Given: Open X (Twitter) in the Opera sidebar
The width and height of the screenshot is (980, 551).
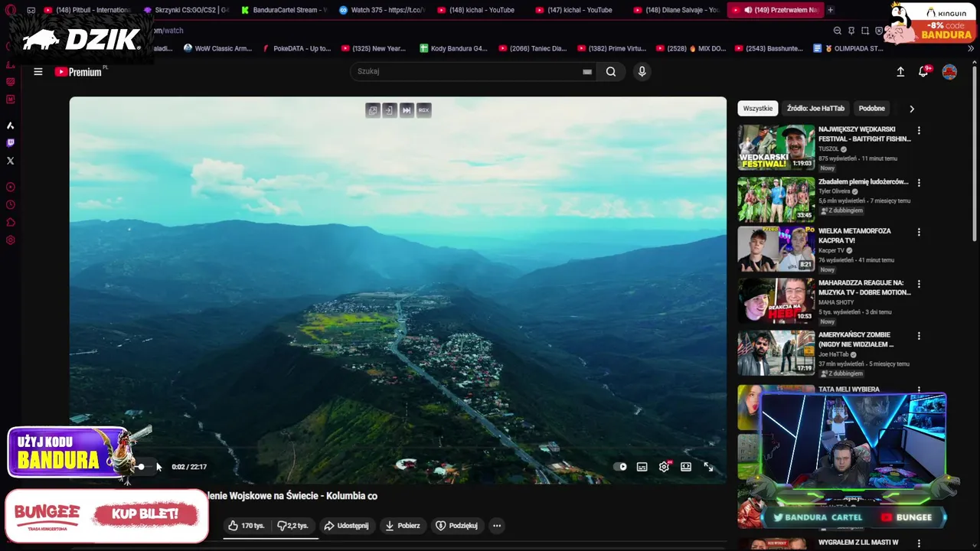Looking at the screenshot, I should [x=10, y=161].
